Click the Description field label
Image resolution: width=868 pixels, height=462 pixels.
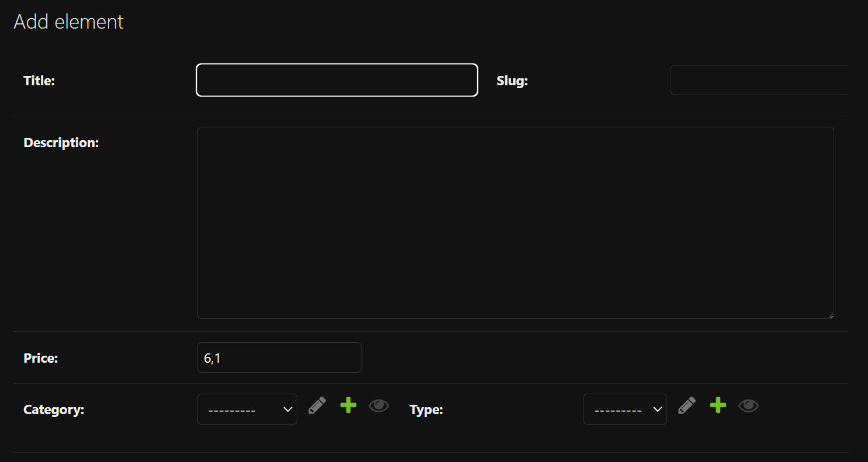[61, 143]
